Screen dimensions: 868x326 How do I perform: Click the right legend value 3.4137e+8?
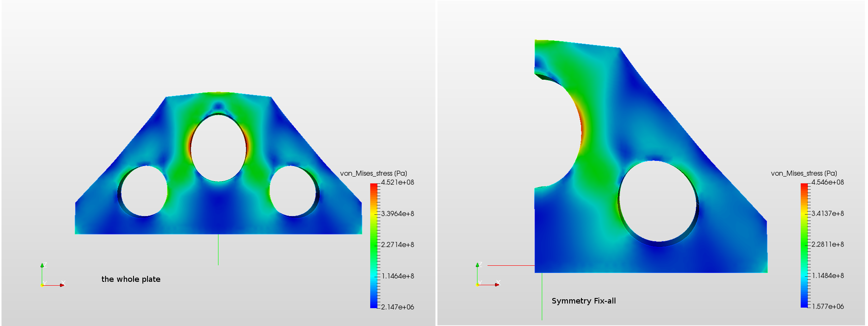pyautogui.click(x=828, y=214)
